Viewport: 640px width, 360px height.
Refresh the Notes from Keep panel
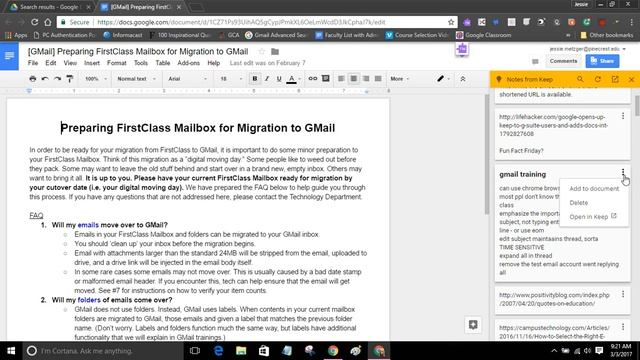[x=598, y=79]
